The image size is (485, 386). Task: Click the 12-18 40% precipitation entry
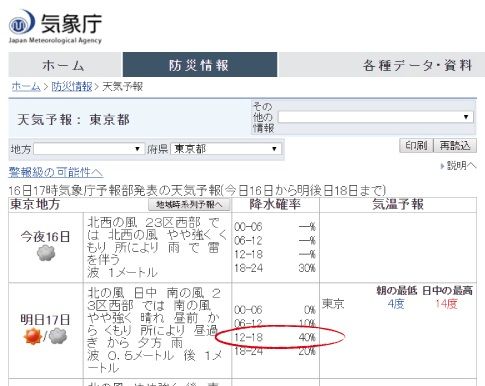275,337
